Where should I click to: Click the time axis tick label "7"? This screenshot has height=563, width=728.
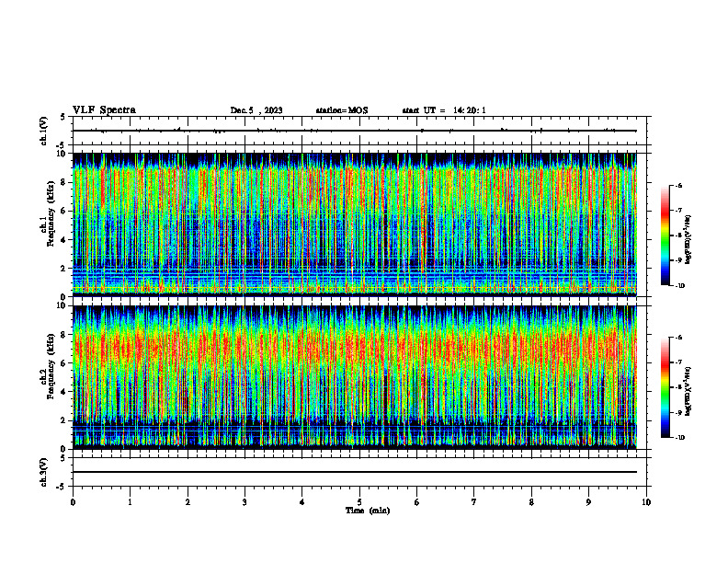click(474, 502)
